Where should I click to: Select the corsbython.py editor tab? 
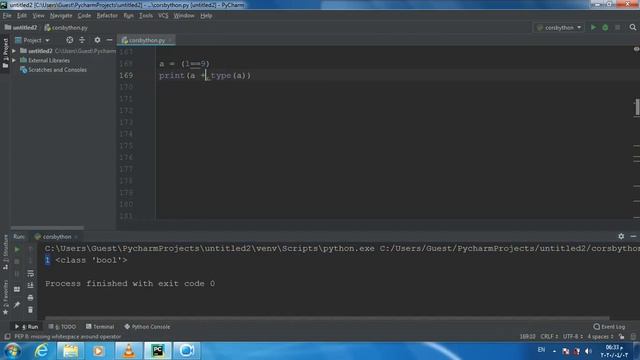tap(146, 40)
